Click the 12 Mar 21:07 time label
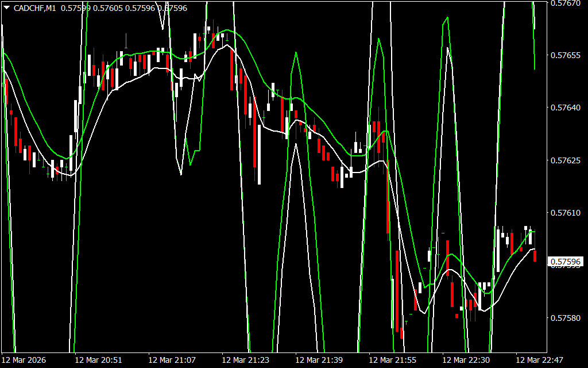This screenshot has width=588, height=368. 172,360
